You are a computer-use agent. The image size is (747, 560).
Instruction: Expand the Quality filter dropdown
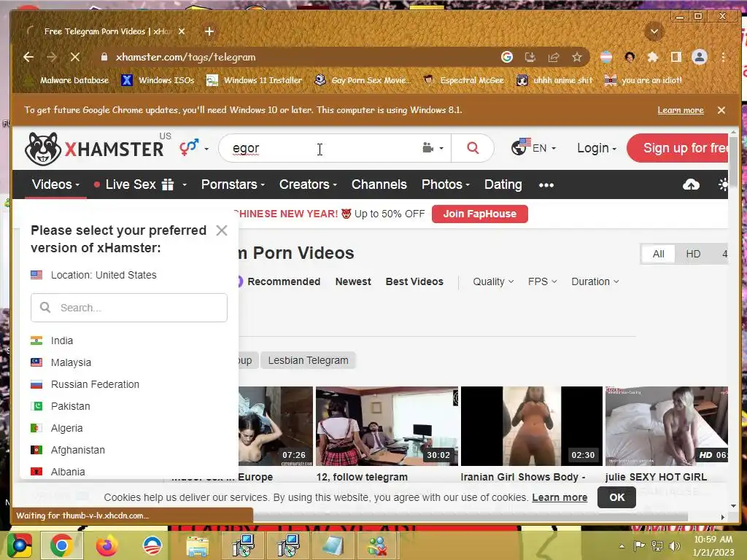pyautogui.click(x=493, y=281)
